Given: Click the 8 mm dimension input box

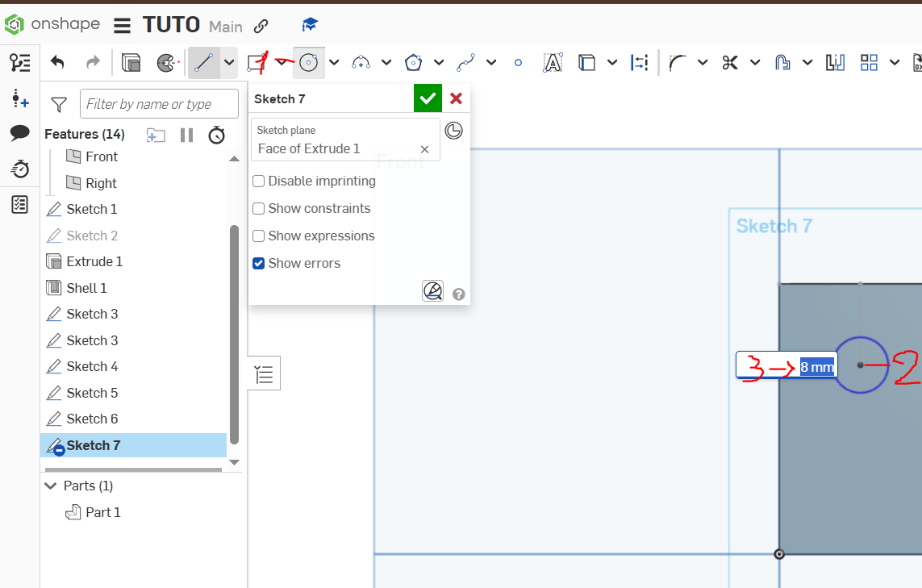Looking at the screenshot, I should pos(786,366).
